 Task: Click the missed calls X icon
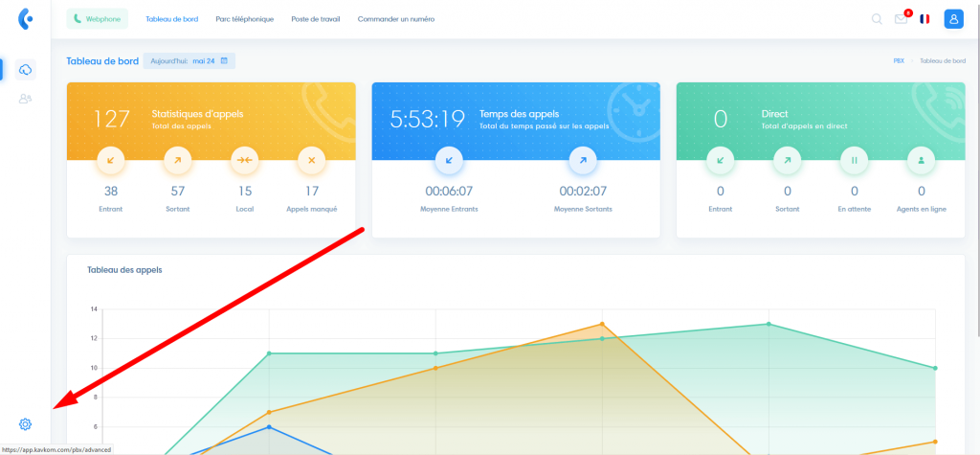[311, 161]
